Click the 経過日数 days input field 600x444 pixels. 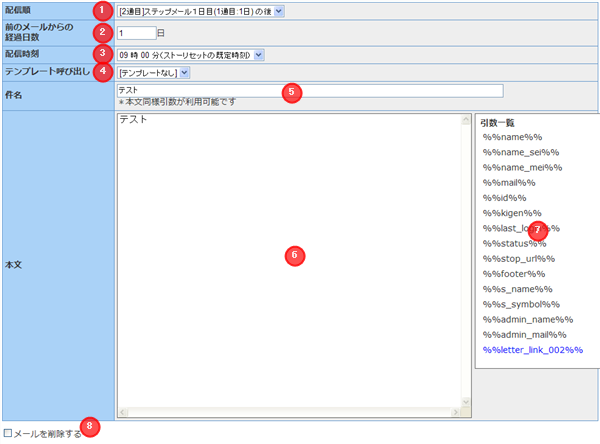[136, 32]
